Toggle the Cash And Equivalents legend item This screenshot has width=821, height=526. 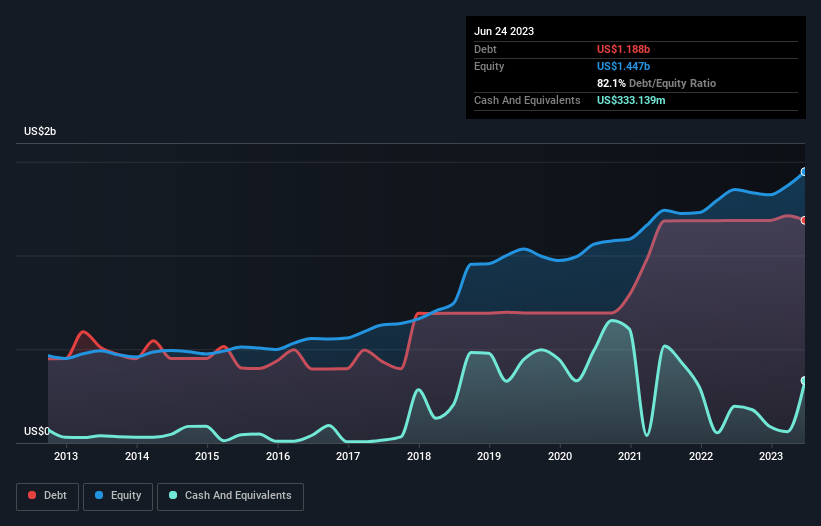(x=230, y=495)
